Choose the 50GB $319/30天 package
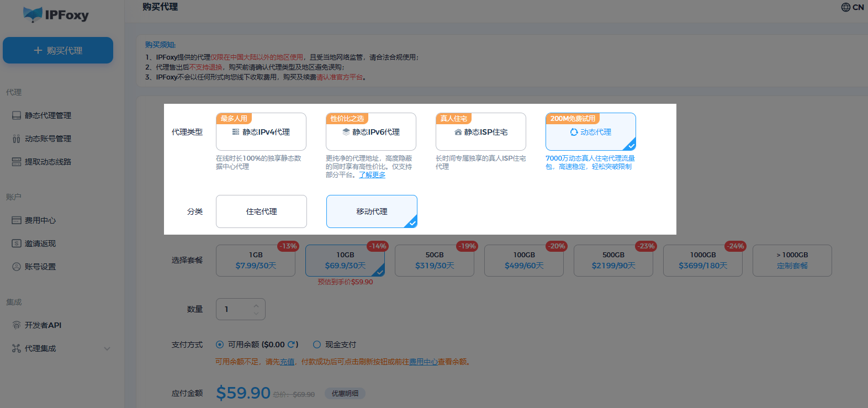Screen dimensions: 868x408 point(435,261)
